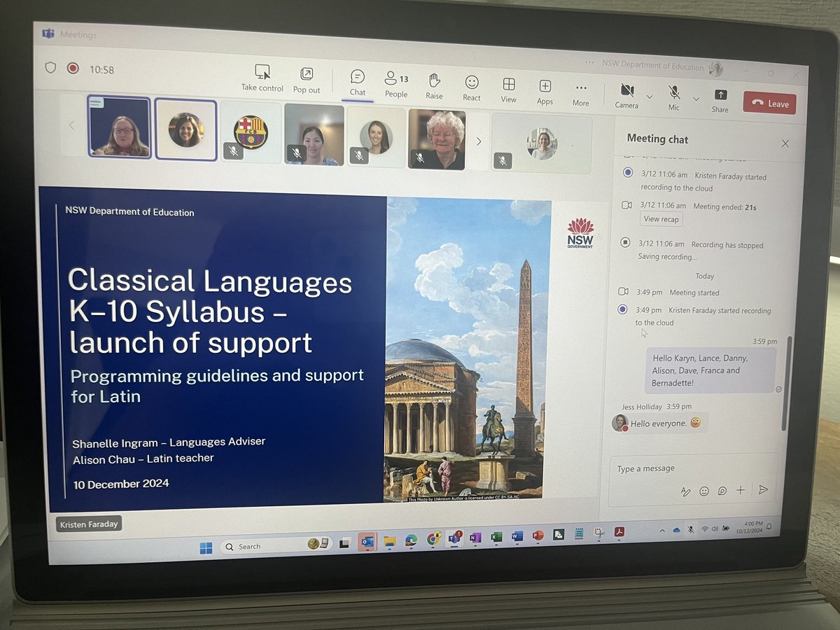
Task: Open the Loop components icon in compose box
Action: click(722, 491)
